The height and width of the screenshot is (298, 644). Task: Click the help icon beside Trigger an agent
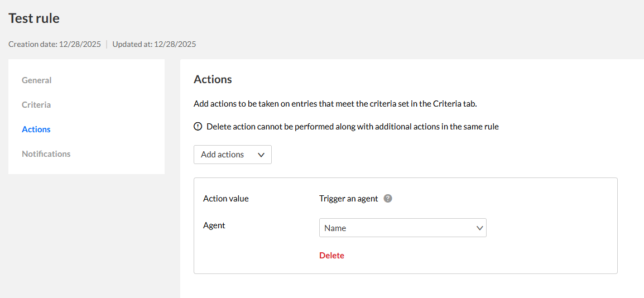388,198
